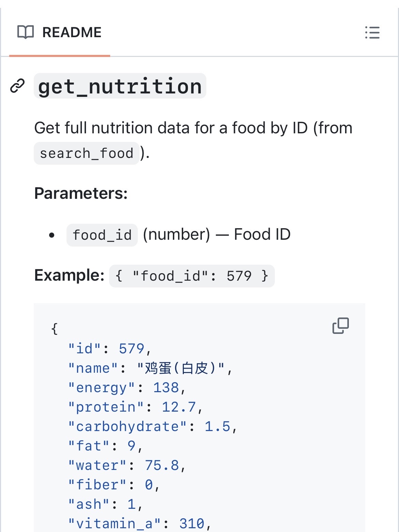Click the Example: label text
This screenshot has width=399, height=532.
(69, 275)
